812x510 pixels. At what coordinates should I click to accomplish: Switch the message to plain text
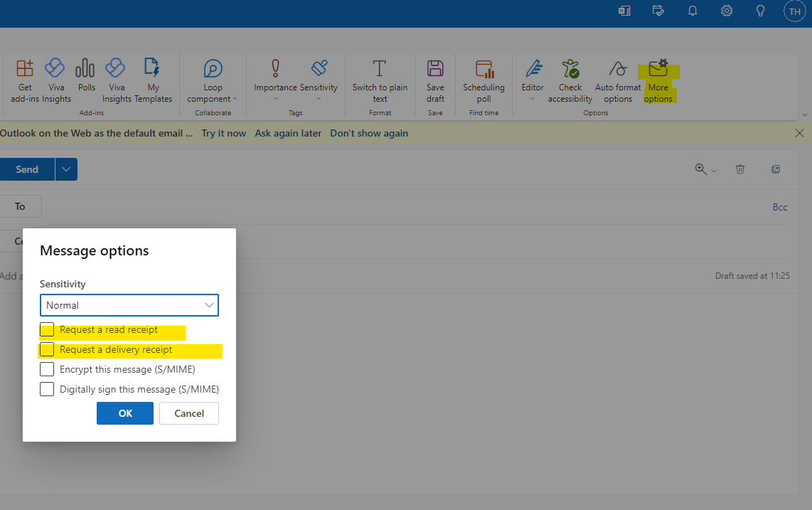380,78
